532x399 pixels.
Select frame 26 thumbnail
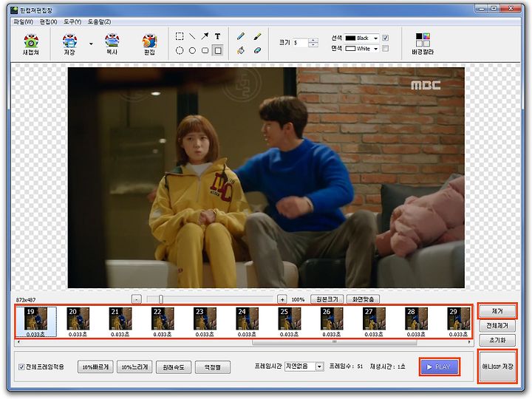[332, 321]
